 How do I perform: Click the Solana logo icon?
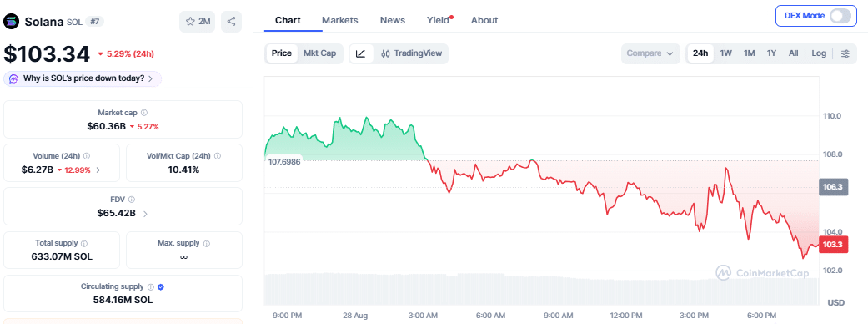[x=12, y=22]
